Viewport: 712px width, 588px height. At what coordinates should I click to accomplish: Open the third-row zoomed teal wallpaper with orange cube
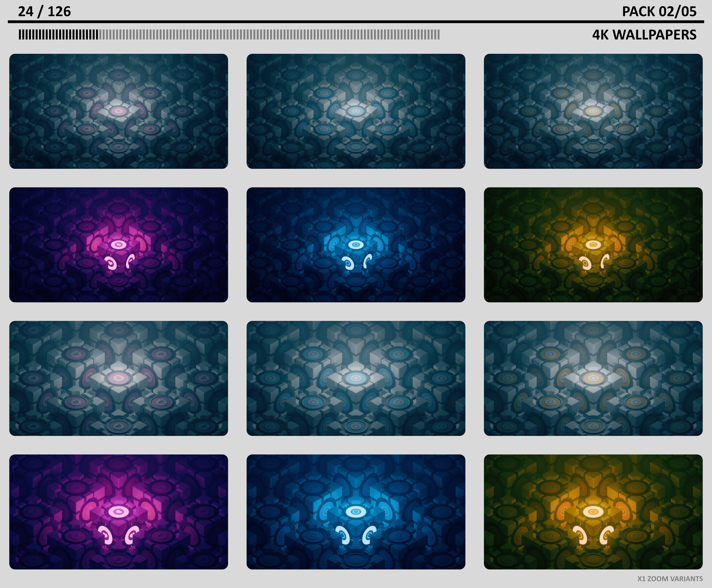(x=593, y=378)
